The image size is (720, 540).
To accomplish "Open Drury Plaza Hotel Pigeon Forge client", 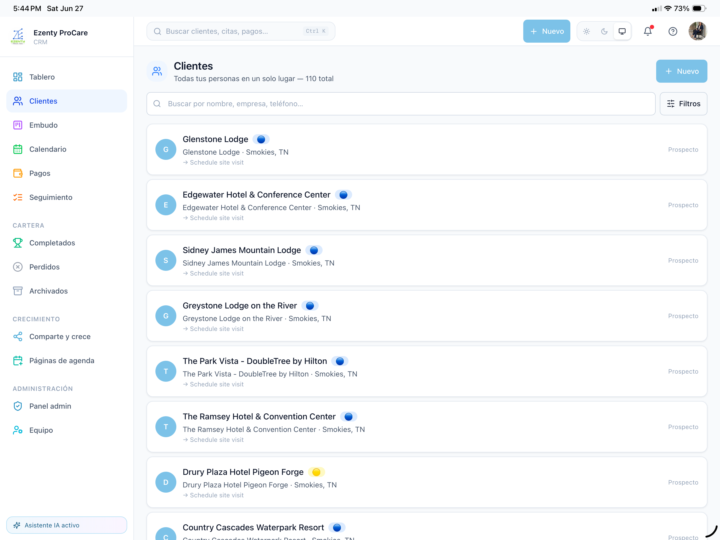I will (427, 482).
